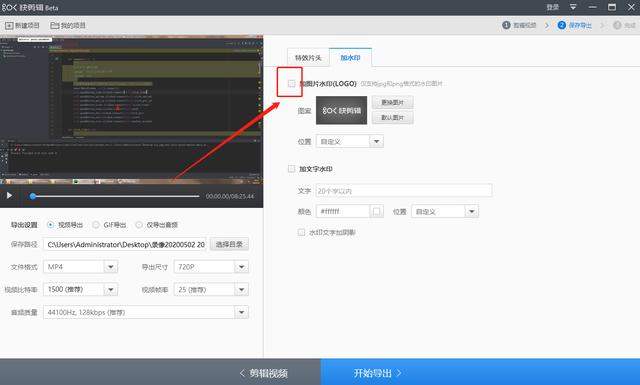Viewport: 640px width, 385px height.
Task: Click the playback progress slider handle
Action: click(x=33, y=196)
